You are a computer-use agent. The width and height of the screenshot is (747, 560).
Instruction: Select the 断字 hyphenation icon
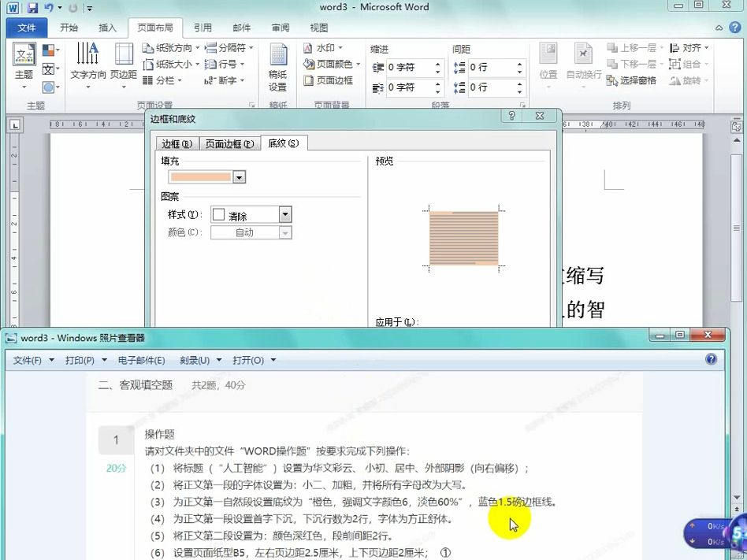click(x=223, y=80)
